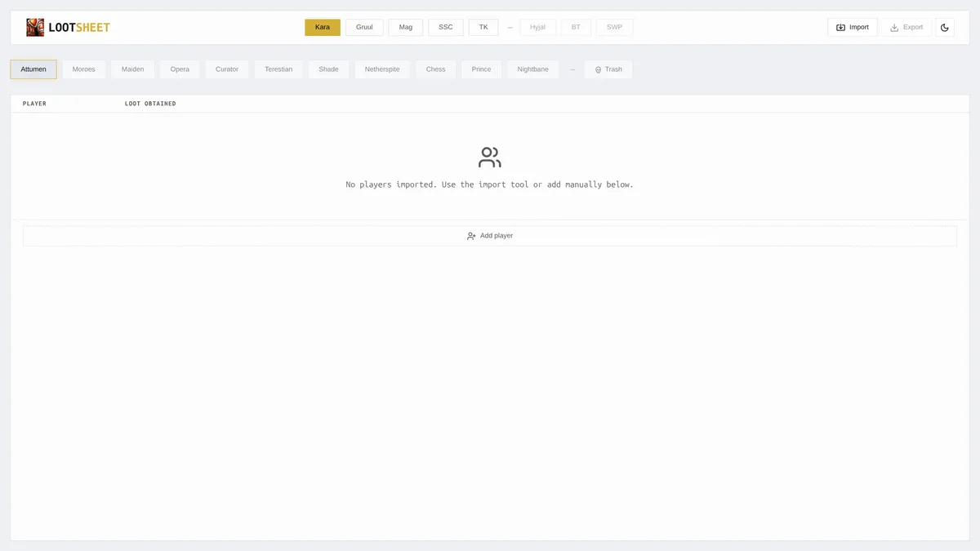
Task: Select the Attumen boss tab
Action: pos(33,69)
